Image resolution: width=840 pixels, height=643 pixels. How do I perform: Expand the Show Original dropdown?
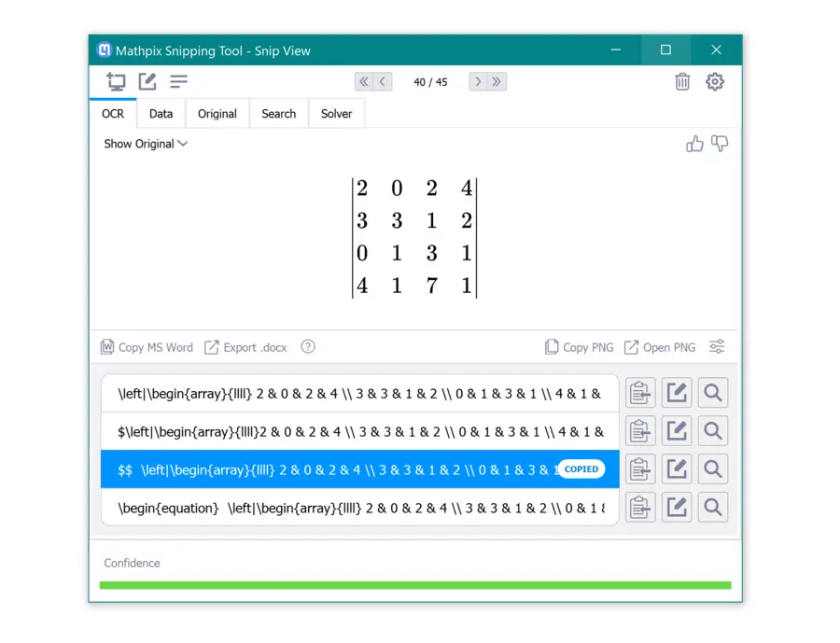[146, 144]
